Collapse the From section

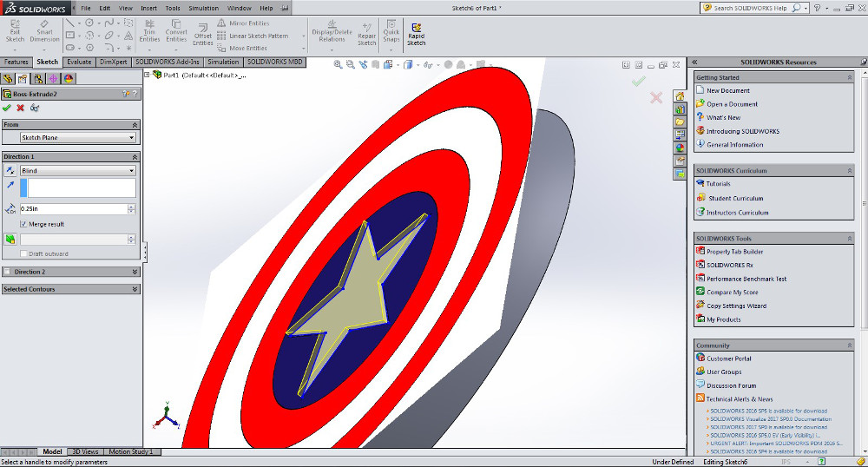pyautogui.click(x=135, y=124)
